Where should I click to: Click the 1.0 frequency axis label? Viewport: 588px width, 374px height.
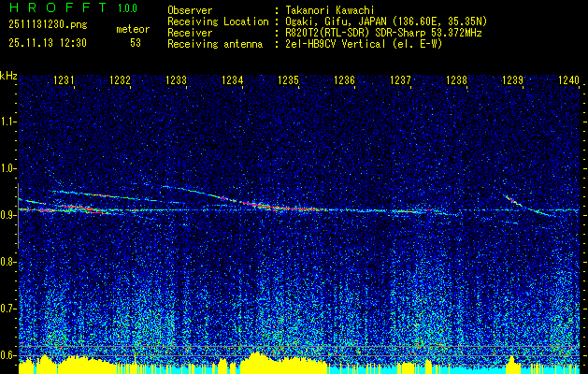coord(7,168)
